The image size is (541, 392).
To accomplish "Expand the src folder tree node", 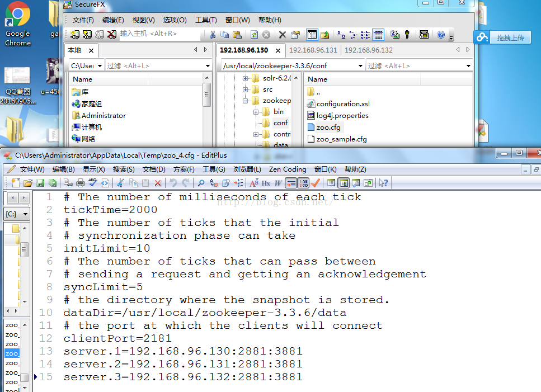I will click(245, 89).
